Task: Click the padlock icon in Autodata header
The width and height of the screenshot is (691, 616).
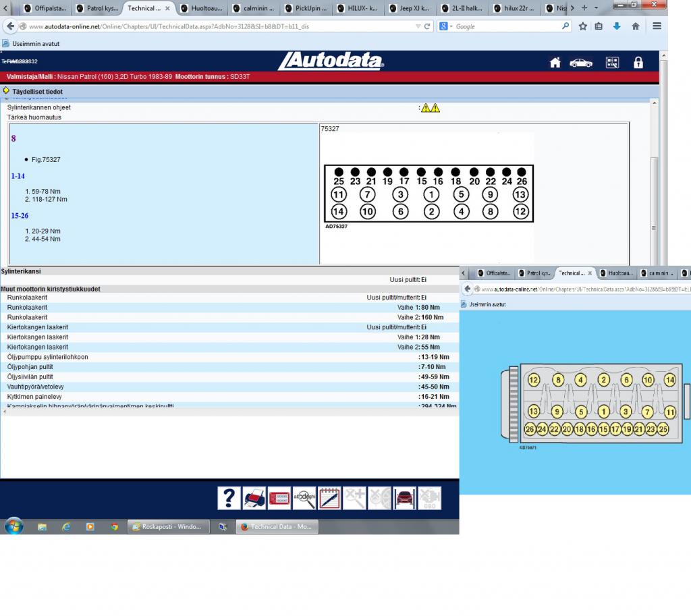Action: click(638, 63)
